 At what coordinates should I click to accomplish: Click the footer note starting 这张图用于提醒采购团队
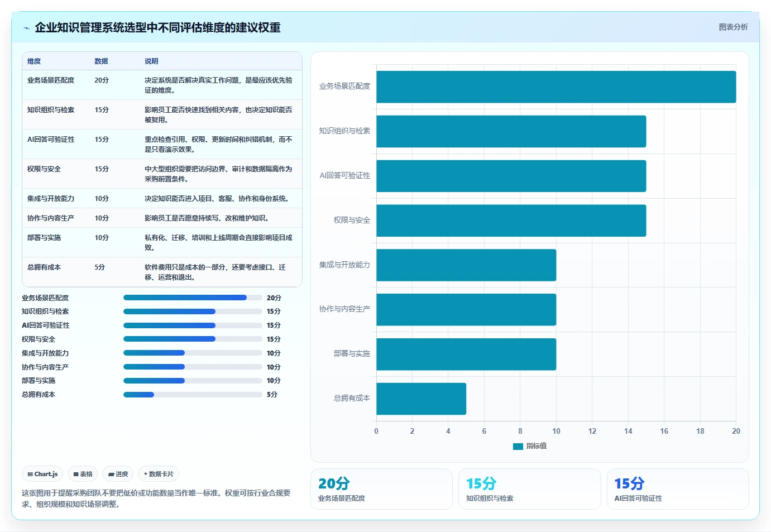156,499
